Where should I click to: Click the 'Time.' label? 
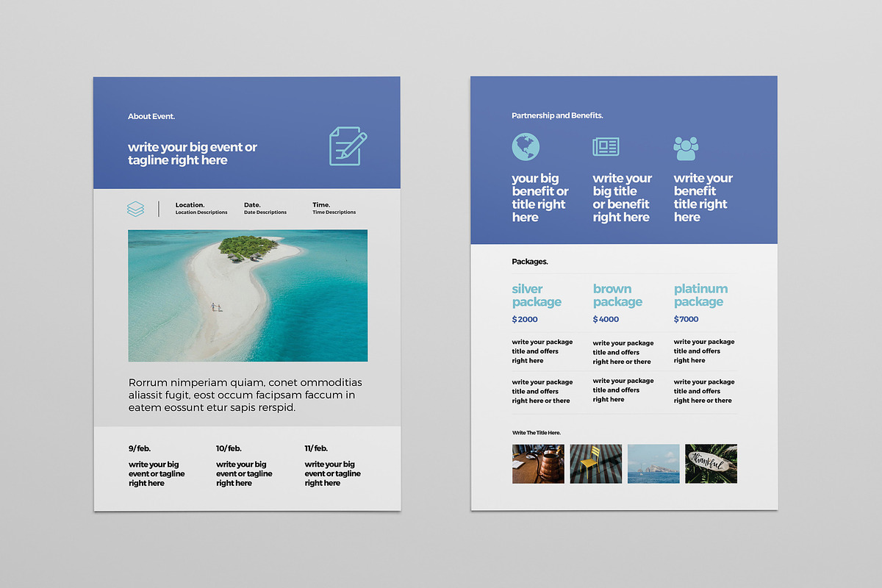322,205
